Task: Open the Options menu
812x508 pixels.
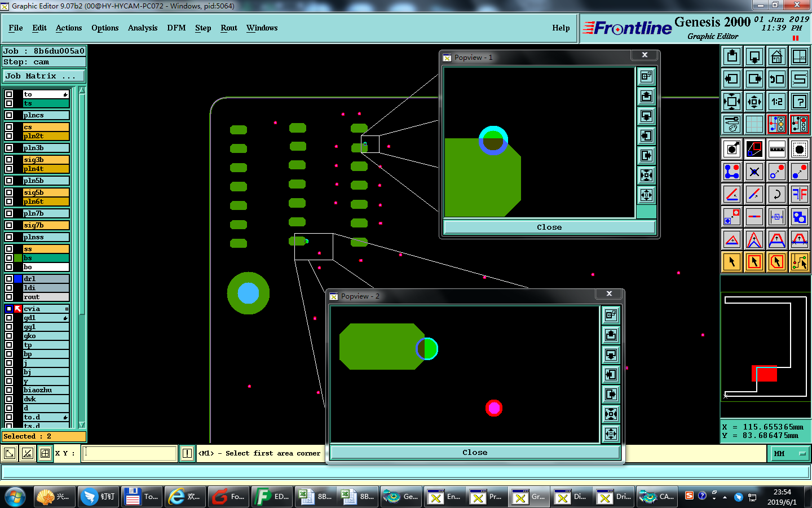Action: pyautogui.click(x=105, y=28)
